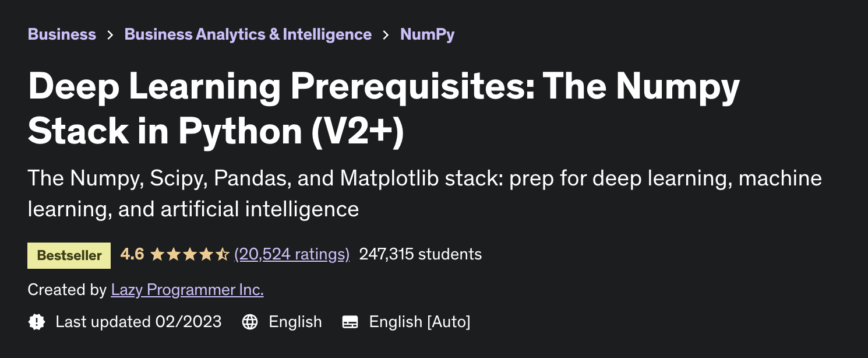
Task: Click the English [Auto] captions label
Action: coord(419,322)
